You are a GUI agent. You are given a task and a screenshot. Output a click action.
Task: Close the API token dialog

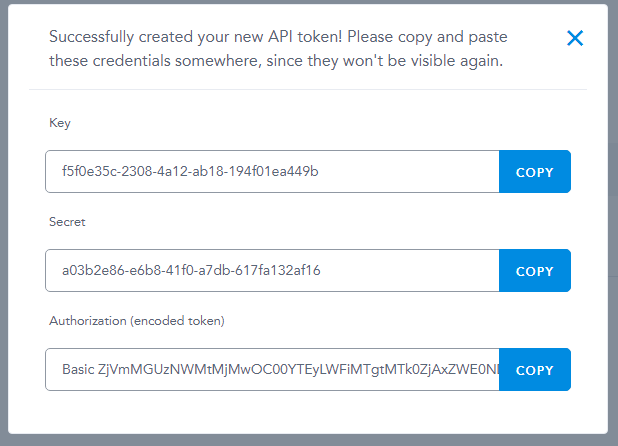pyautogui.click(x=575, y=39)
